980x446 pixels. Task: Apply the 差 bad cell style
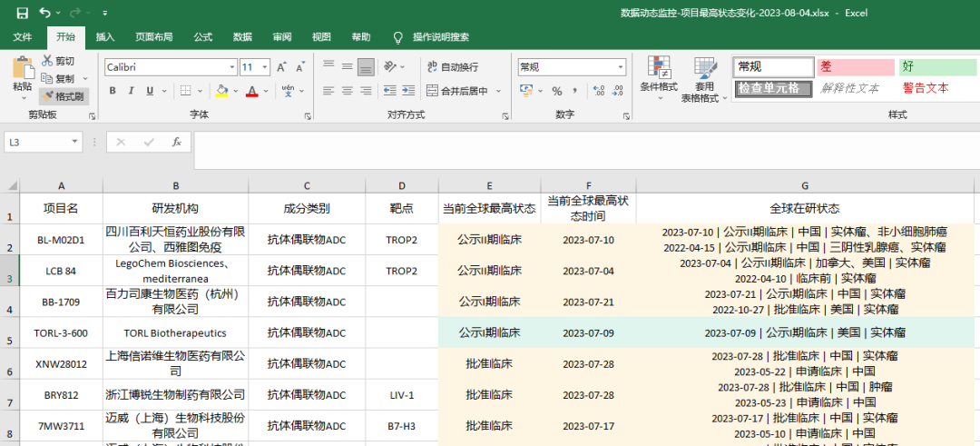[856, 67]
